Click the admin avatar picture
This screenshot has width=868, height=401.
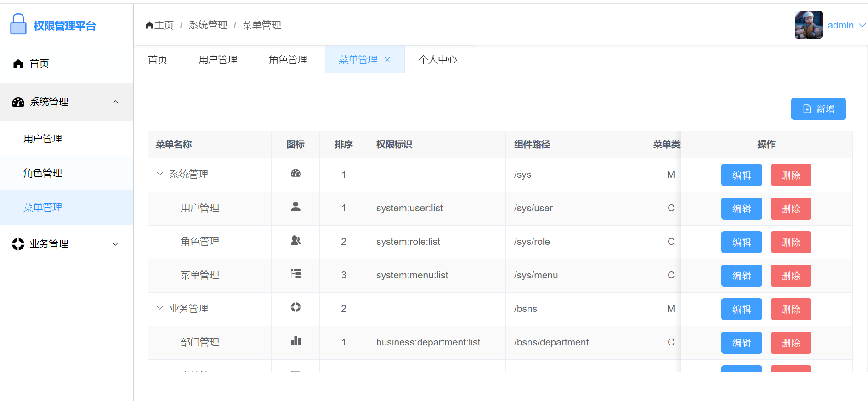coord(808,25)
